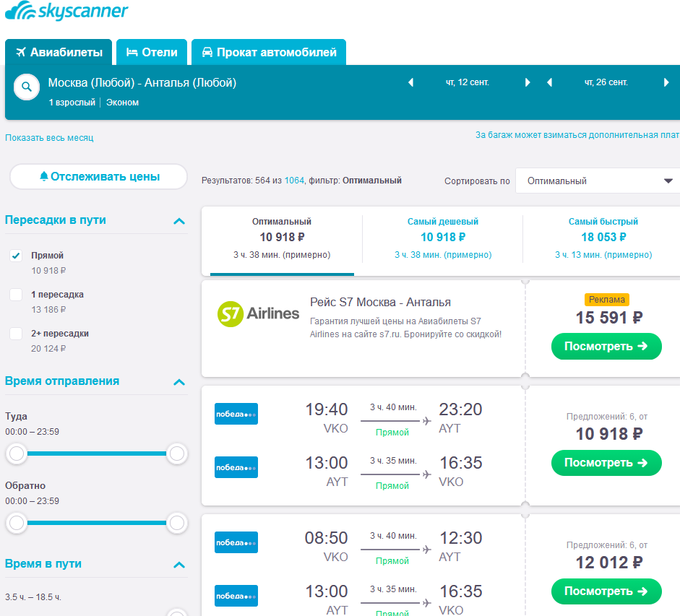Click the S7 Airlines logo
The width and height of the screenshot is (680, 616).
pos(258,314)
